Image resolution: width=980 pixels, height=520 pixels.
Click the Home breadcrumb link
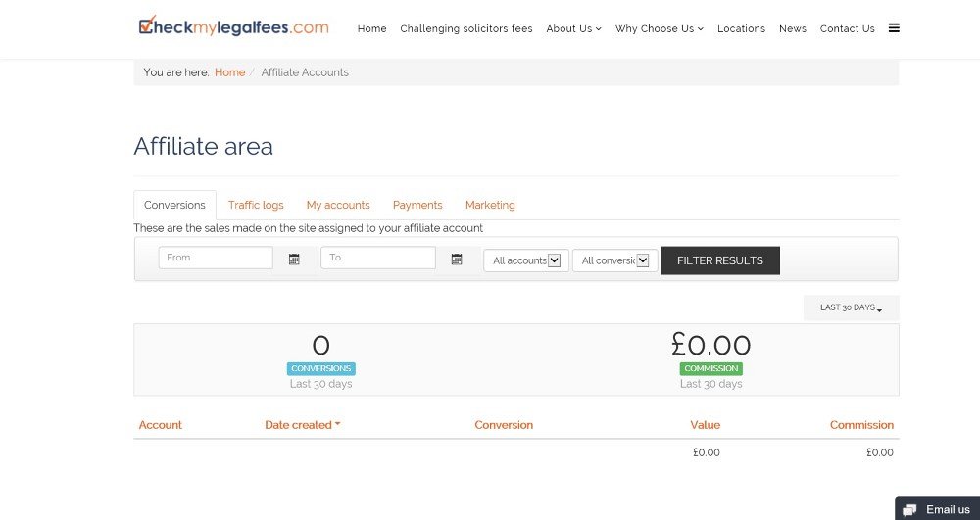pyautogui.click(x=229, y=72)
